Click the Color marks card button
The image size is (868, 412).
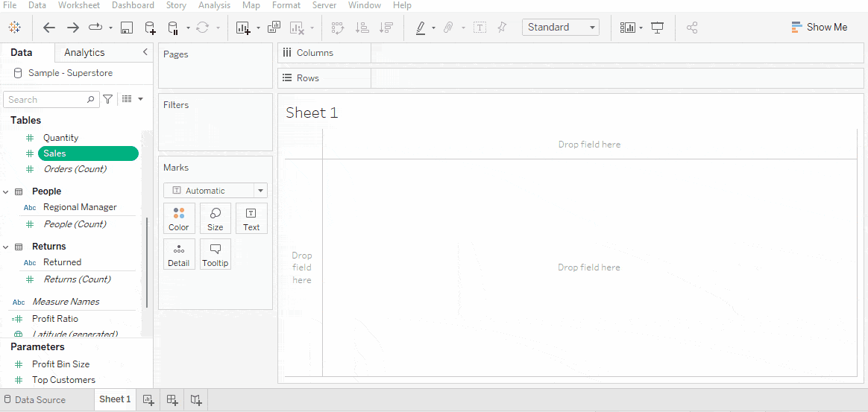179,218
